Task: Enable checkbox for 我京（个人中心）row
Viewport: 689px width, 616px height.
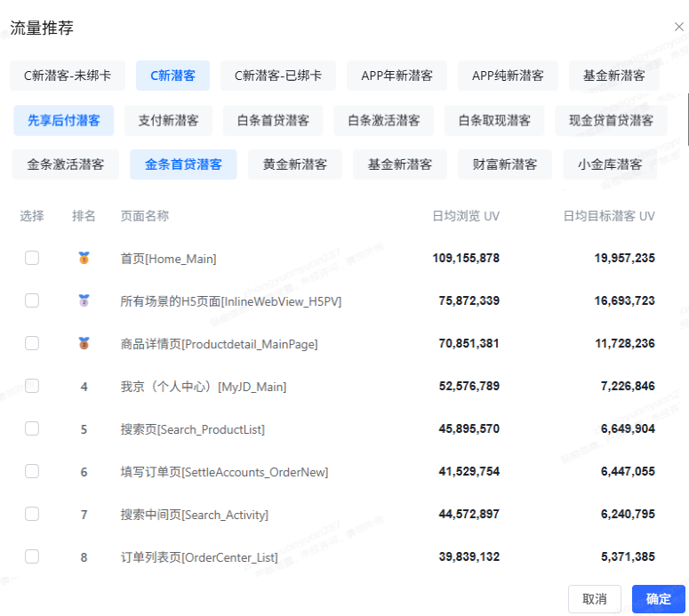Action: pos(32,386)
